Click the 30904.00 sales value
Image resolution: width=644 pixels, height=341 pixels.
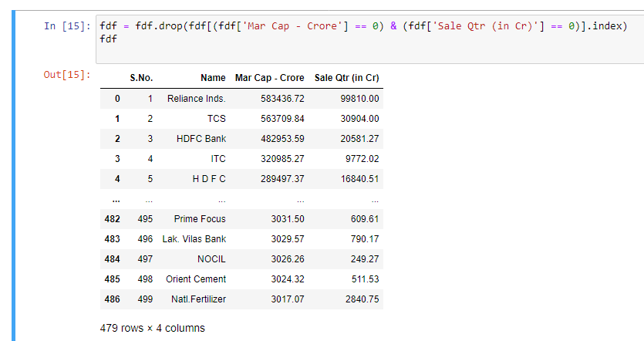click(359, 119)
